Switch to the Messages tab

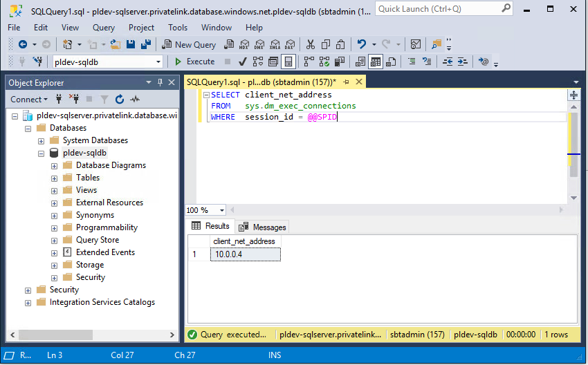pos(262,227)
